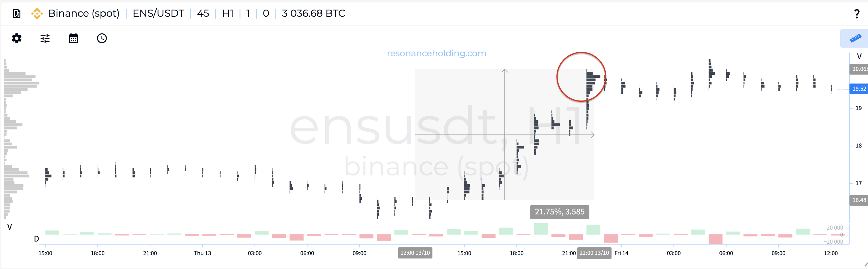Toggle the V label below the left volume profile
868x269 pixels.
pyautogui.click(x=10, y=227)
